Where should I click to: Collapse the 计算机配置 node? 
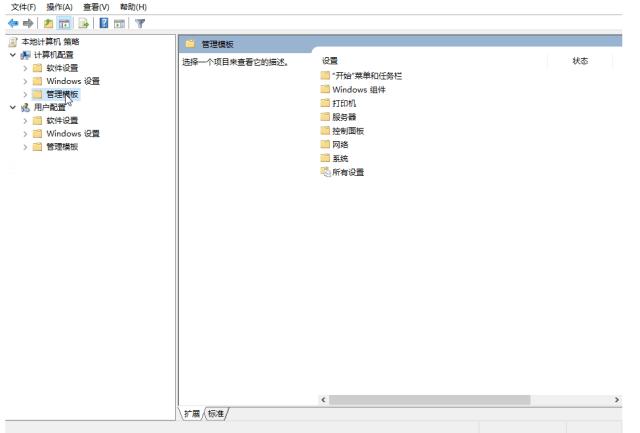(x=13, y=55)
